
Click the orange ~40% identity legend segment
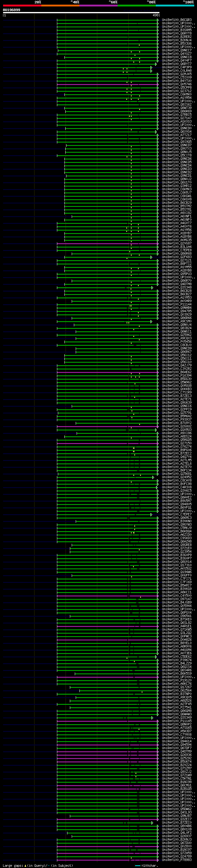(60, 6)
